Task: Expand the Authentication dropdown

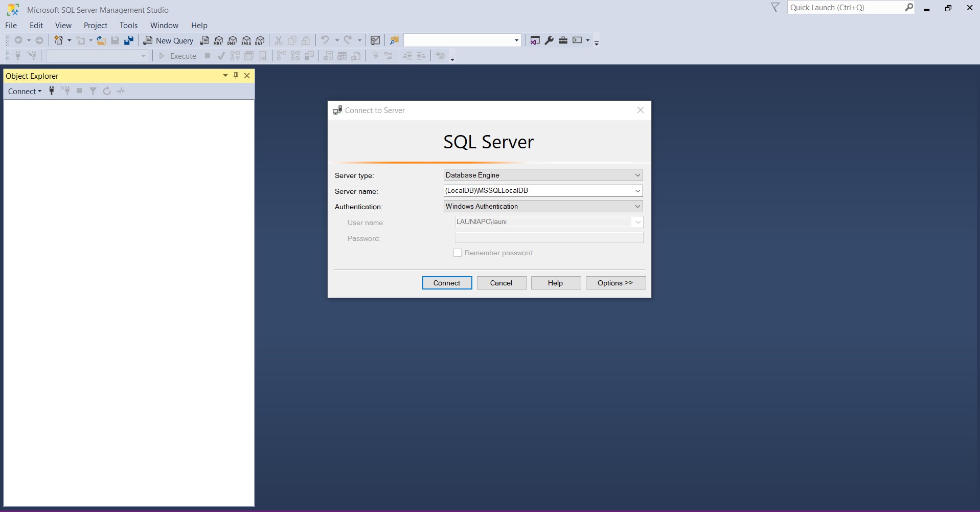Action: tap(637, 206)
